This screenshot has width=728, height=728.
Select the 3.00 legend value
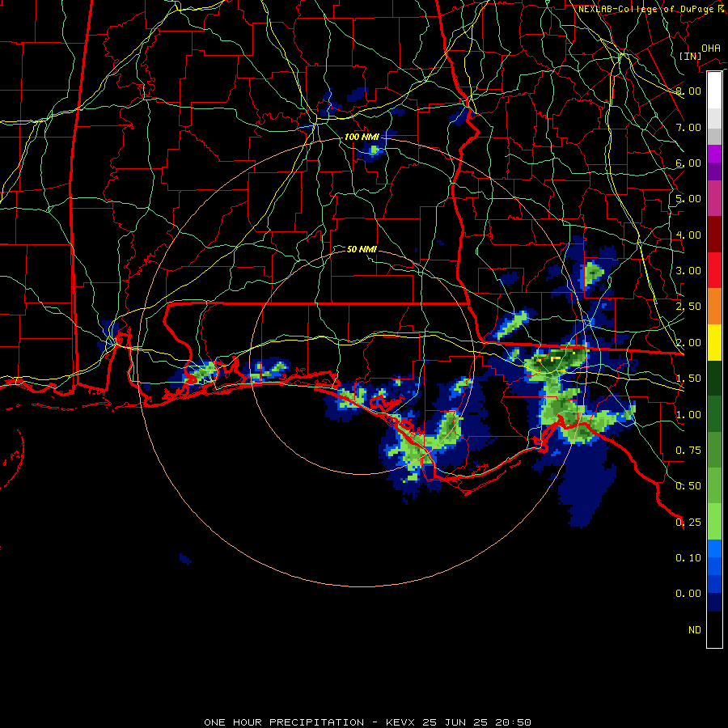pyautogui.click(x=688, y=271)
